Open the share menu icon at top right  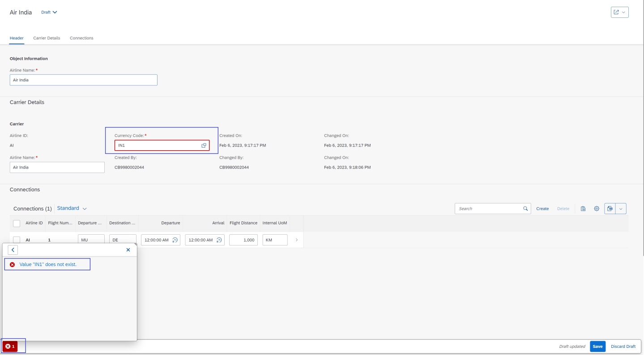point(619,12)
